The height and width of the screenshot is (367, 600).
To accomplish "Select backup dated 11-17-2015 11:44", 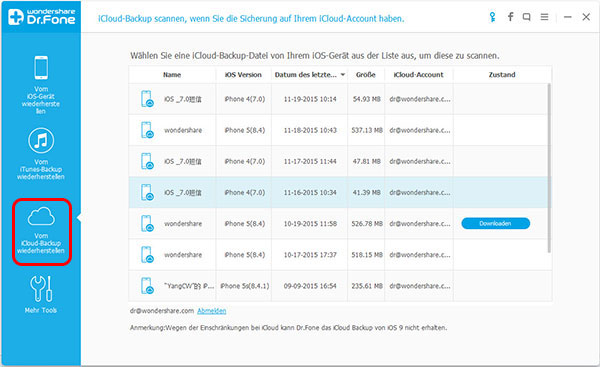I will (339, 161).
